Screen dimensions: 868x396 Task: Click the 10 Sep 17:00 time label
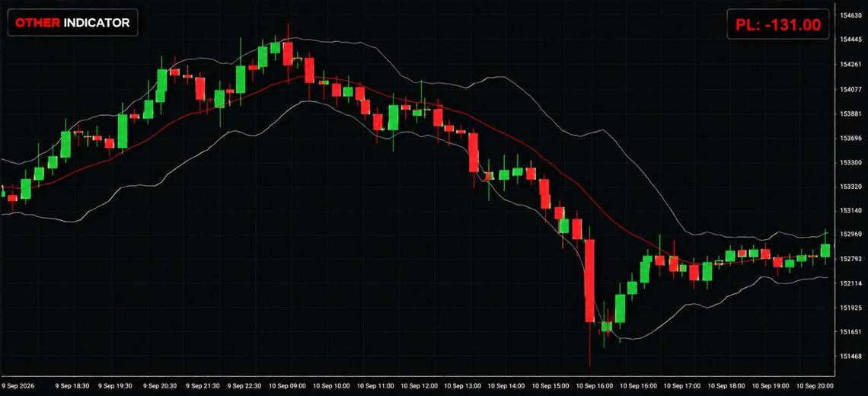pos(682,385)
